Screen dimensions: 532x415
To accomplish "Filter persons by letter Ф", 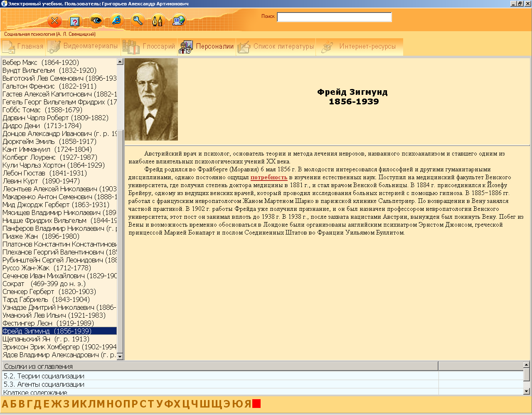I will (169, 404).
